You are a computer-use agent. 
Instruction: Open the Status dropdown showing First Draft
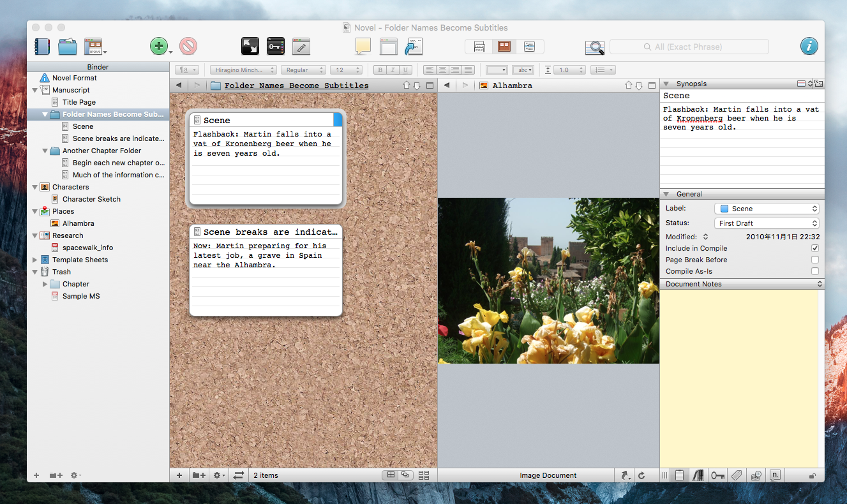(x=767, y=223)
